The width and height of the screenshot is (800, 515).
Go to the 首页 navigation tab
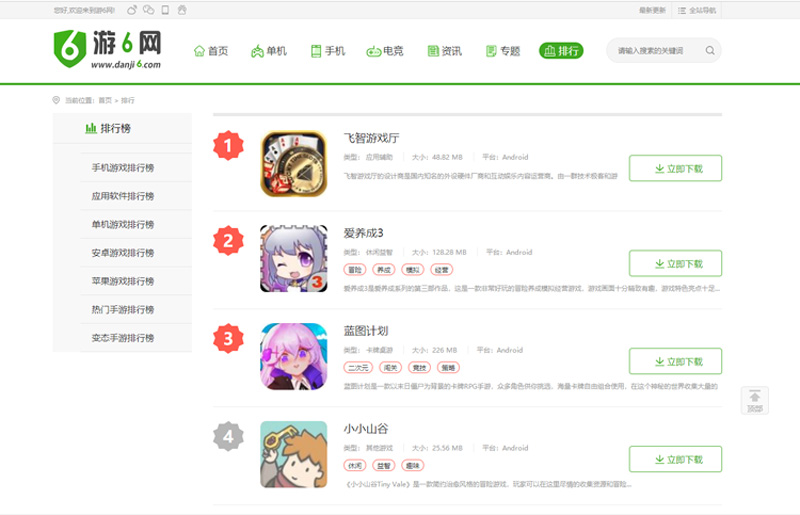pyautogui.click(x=211, y=51)
